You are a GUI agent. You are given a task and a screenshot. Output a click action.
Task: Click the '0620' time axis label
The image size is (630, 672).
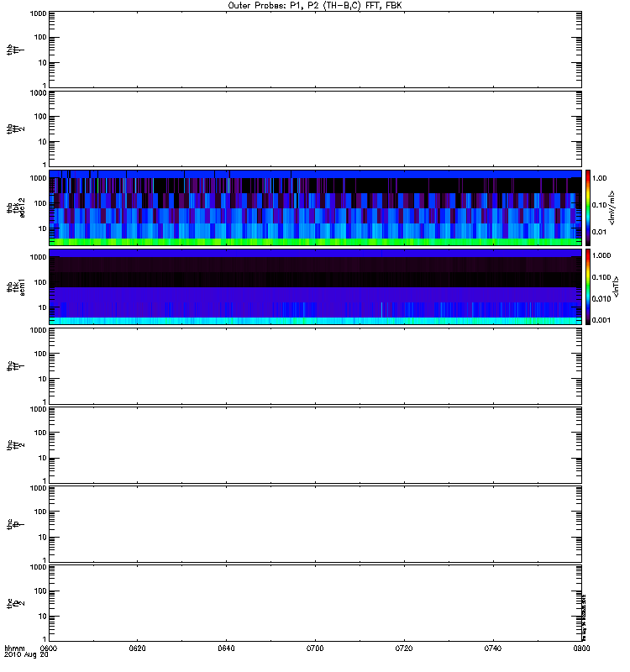[x=137, y=648]
